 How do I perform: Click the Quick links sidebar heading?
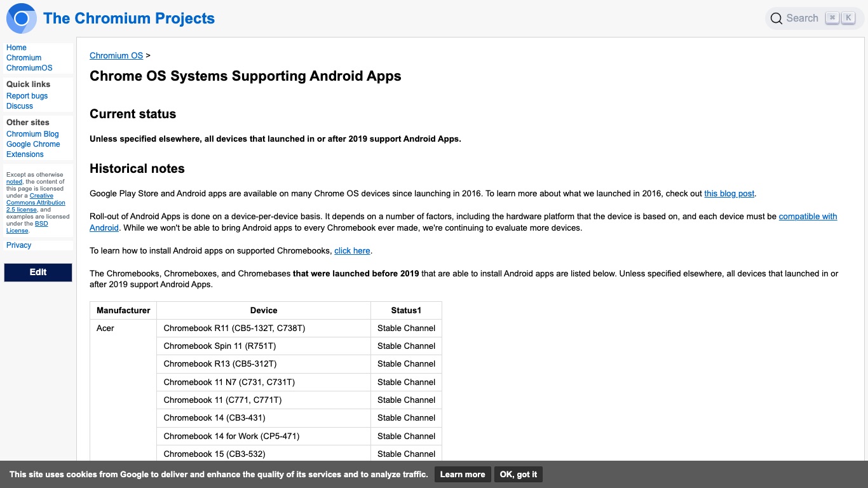(28, 85)
